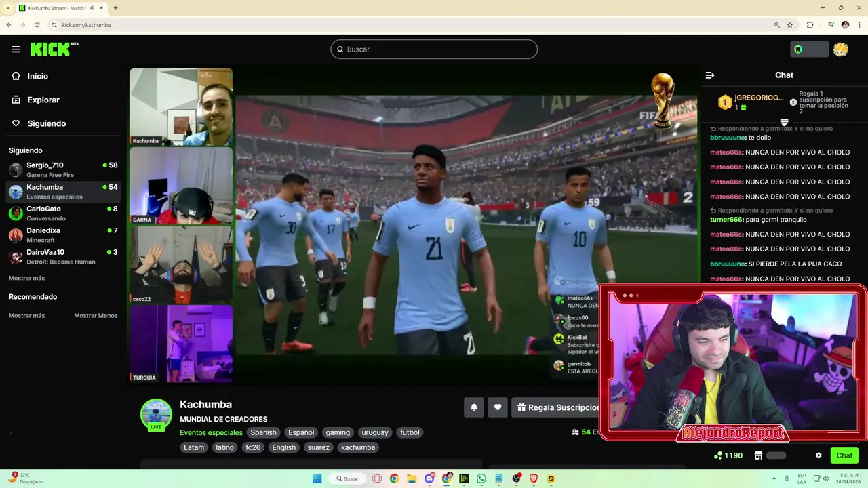Image resolution: width=868 pixels, height=488 pixels.
Task: Open Discord from the taskbar
Action: 429,479
